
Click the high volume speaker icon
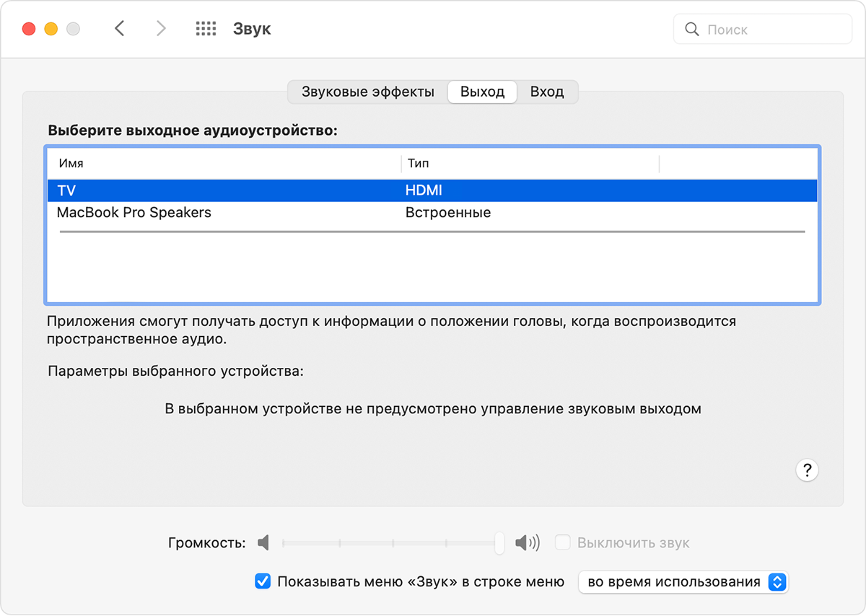coord(527,542)
